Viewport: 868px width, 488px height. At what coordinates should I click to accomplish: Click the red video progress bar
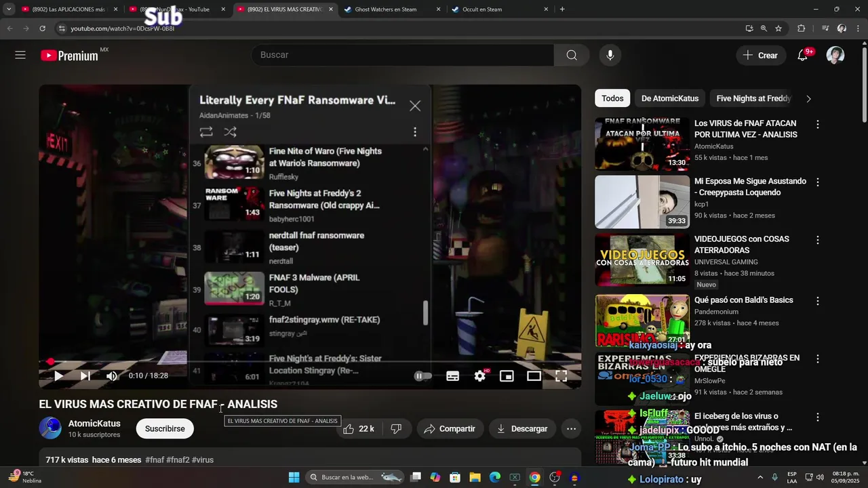310,362
